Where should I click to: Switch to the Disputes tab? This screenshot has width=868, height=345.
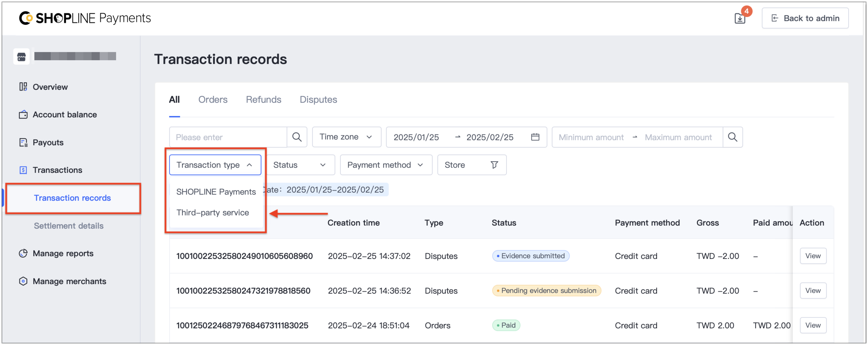[318, 99]
